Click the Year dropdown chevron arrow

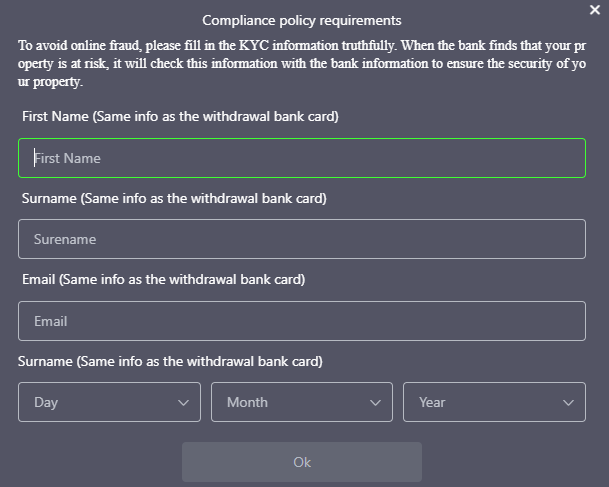[x=568, y=402]
